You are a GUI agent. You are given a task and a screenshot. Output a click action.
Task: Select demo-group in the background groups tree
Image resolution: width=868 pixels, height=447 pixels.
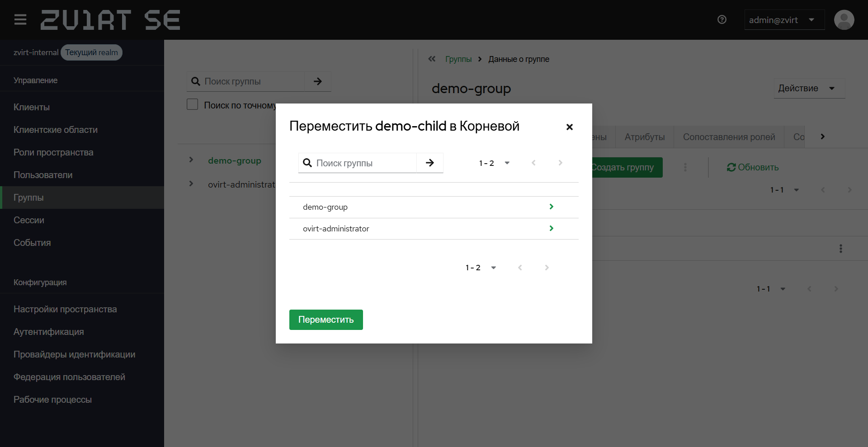(x=235, y=160)
